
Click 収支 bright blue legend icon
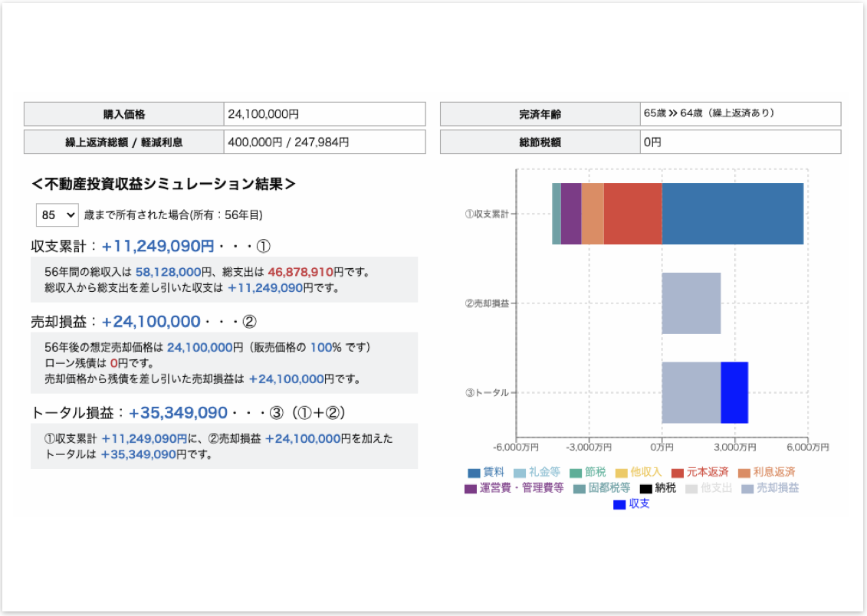pyautogui.click(x=619, y=504)
